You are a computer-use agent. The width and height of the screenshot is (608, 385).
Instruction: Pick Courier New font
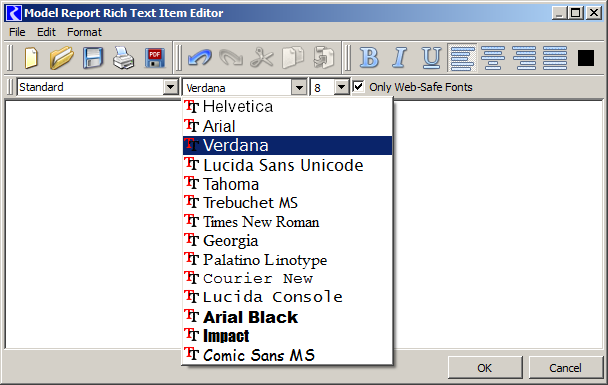[x=287, y=278]
